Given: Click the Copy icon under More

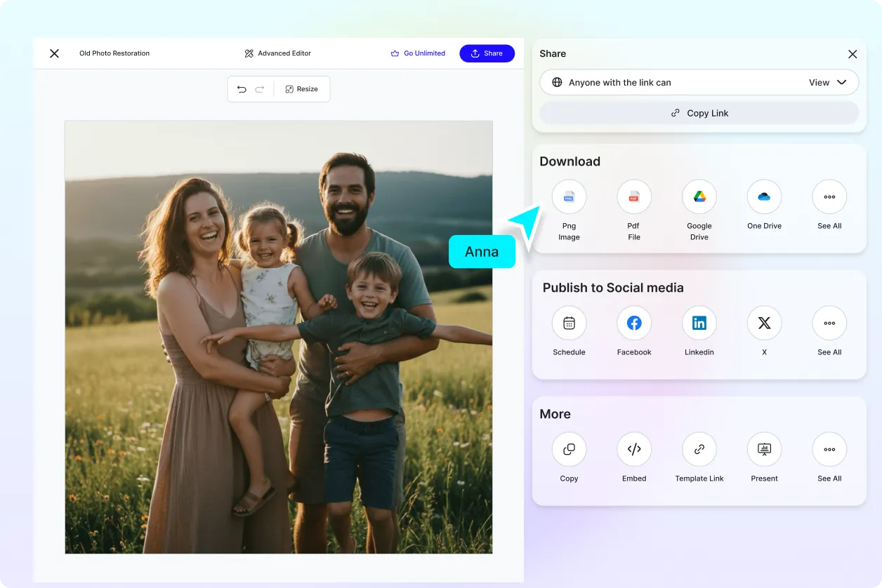Looking at the screenshot, I should pyautogui.click(x=569, y=450).
